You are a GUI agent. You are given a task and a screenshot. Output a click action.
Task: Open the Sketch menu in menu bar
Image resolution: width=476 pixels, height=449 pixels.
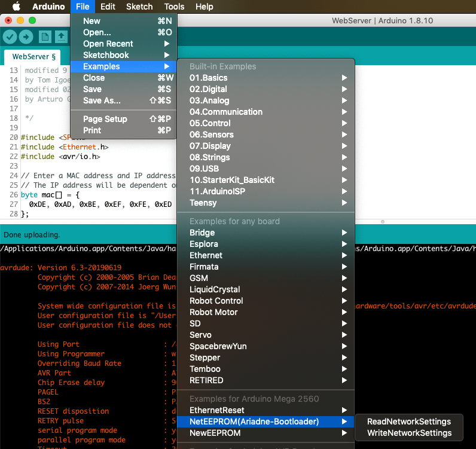tap(139, 7)
